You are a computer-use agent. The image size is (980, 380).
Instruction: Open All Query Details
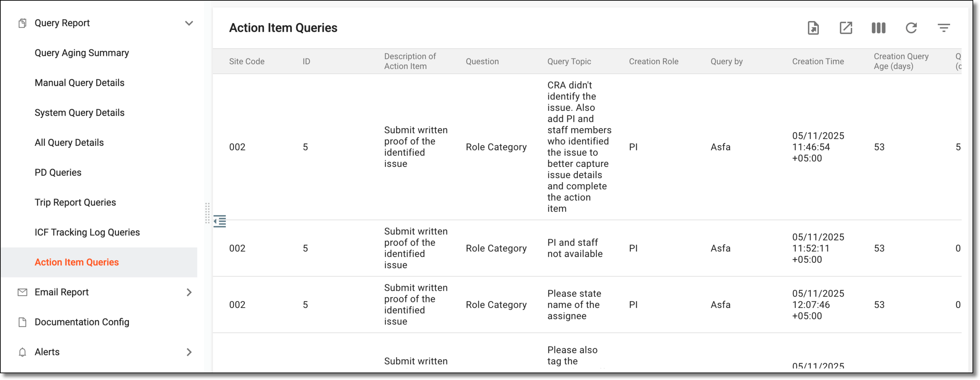69,143
